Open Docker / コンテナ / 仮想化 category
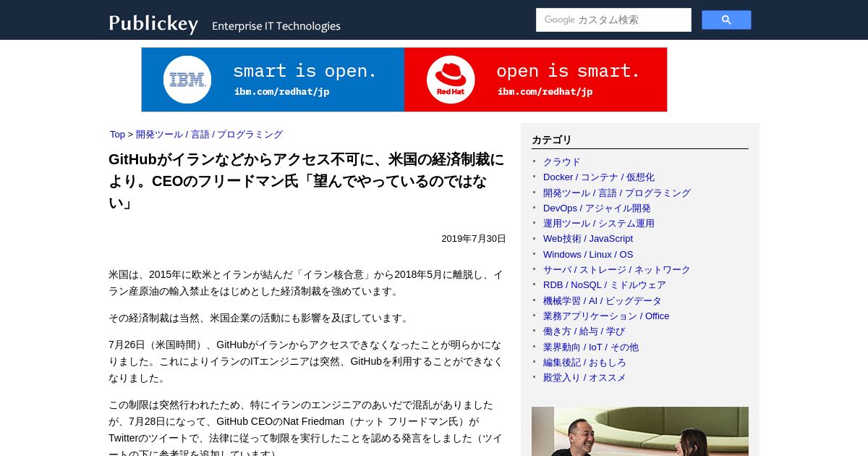Screen dimensions: 868x456 coord(599,177)
